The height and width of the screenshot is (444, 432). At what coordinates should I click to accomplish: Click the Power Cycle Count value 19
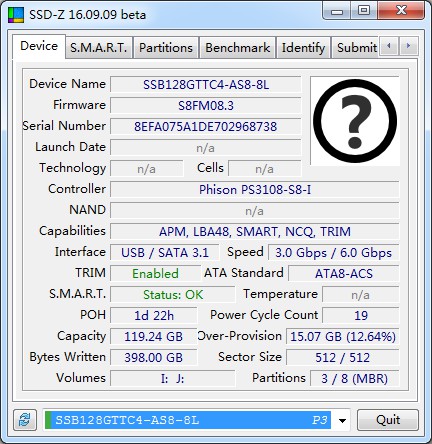coord(361,316)
